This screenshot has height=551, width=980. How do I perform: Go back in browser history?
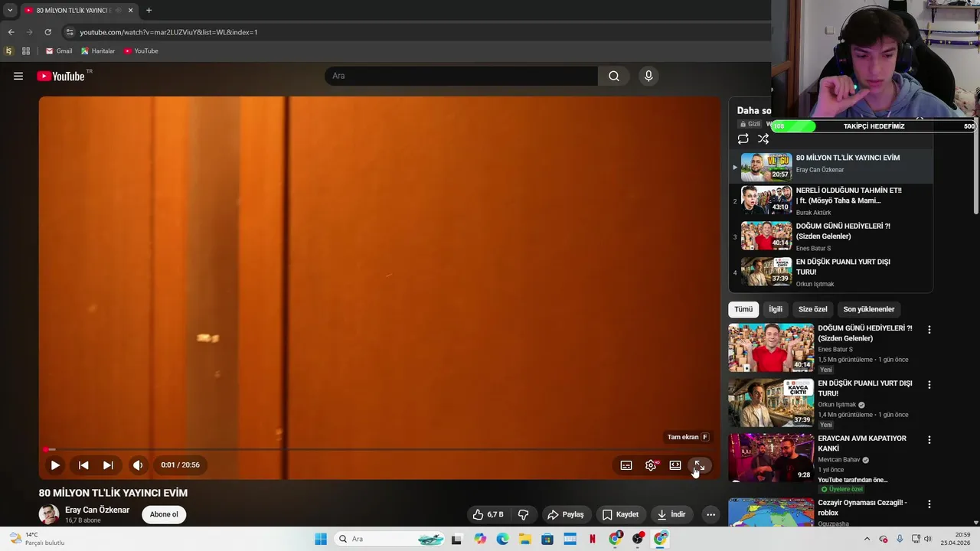pyautogui.click(x=11, y=32)
